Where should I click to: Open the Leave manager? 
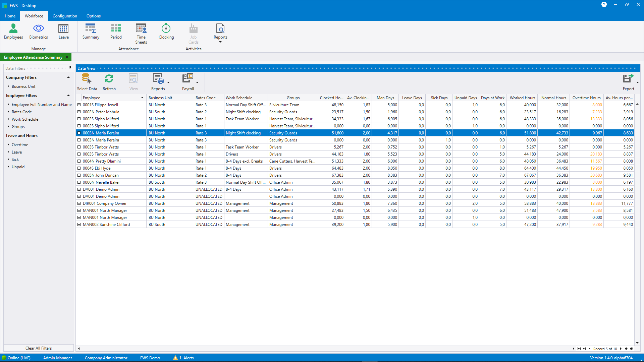point(63,32)
